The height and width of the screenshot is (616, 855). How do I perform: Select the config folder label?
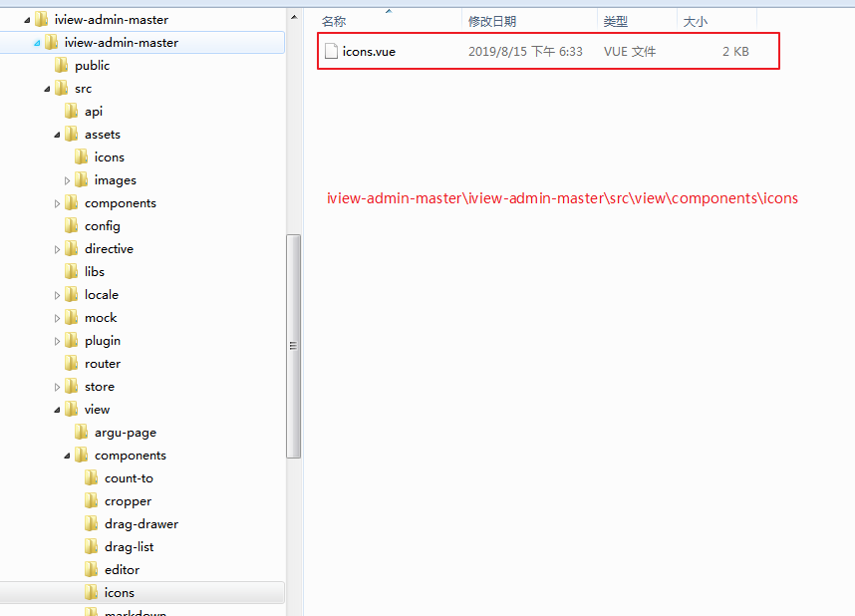tap(103, 226)
